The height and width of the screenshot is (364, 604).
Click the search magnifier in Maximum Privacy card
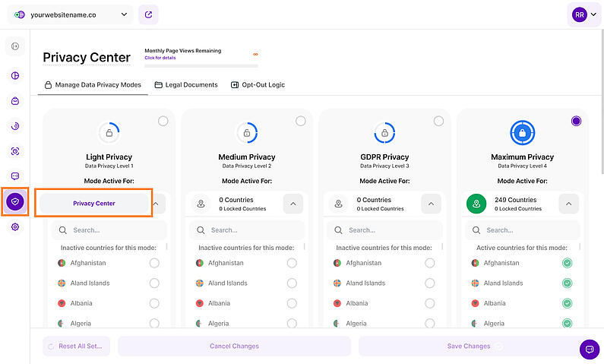476,230
